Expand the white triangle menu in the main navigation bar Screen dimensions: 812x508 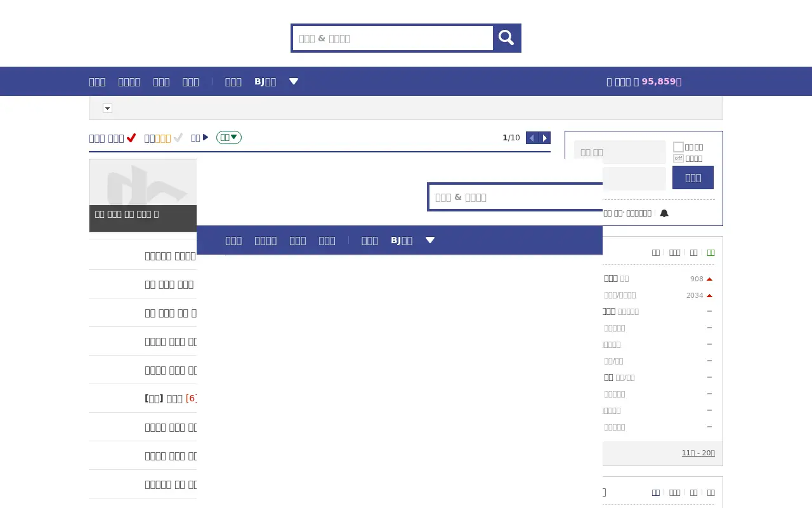[x=294, y=81]
